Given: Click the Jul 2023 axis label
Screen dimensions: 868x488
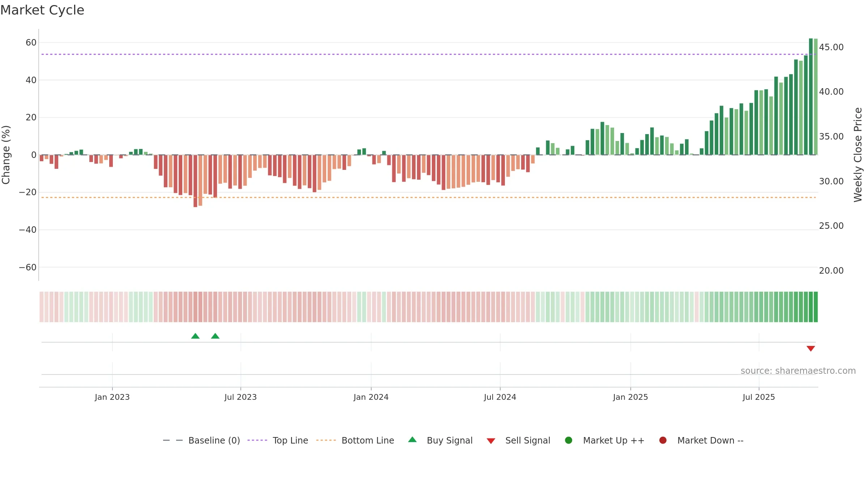Looking at the screenshot, I should pyautogui.click(x=241, y=397).
